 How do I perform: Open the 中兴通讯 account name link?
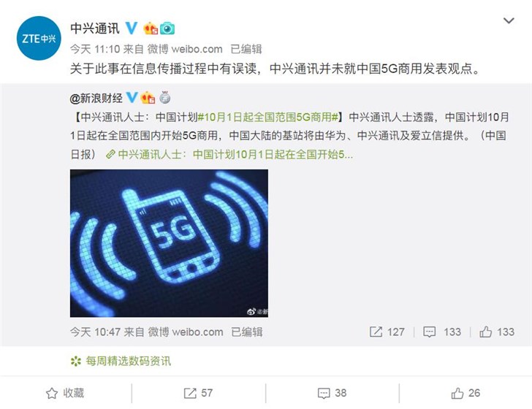(x=95, y=28)
